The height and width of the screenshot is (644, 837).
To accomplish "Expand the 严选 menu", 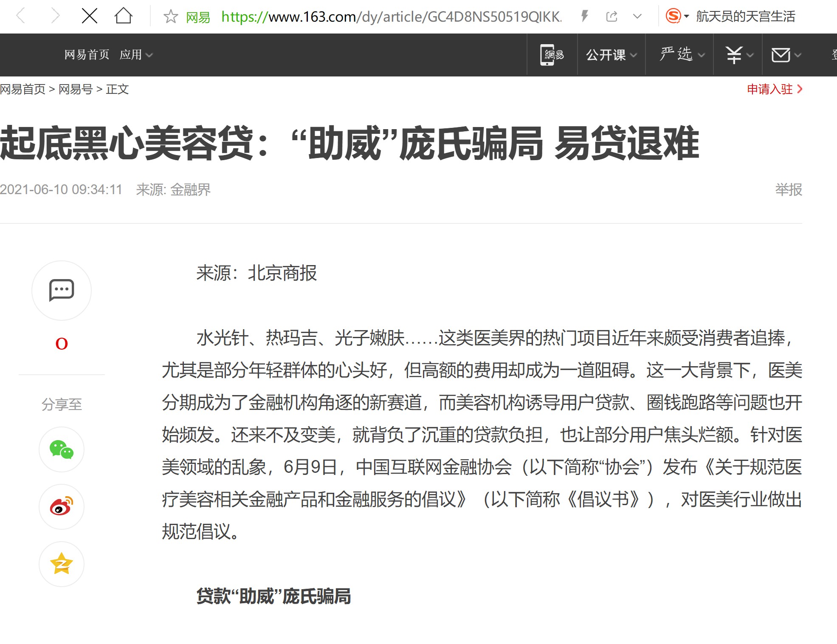I will click(682, 54).
